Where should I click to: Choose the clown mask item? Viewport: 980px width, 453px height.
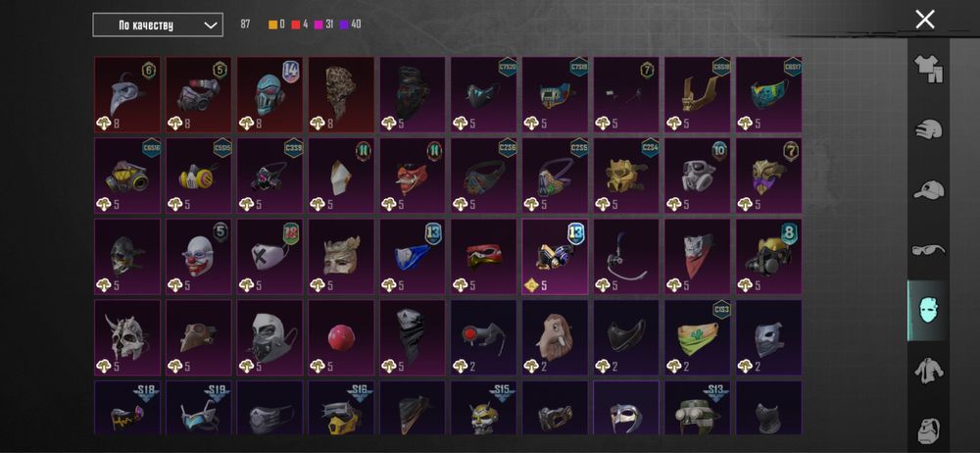click(x=198, y=257)
